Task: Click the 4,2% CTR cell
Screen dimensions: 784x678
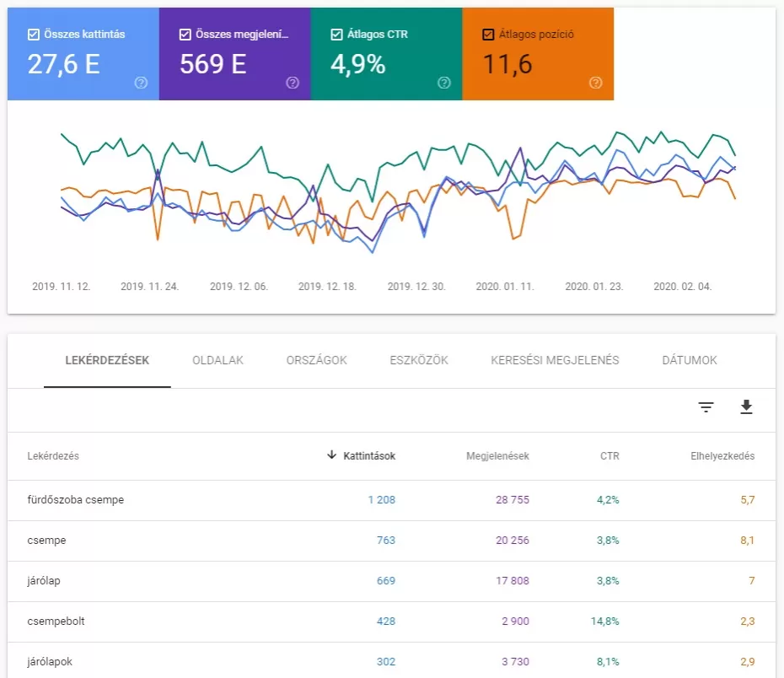Action: (608, 500)
